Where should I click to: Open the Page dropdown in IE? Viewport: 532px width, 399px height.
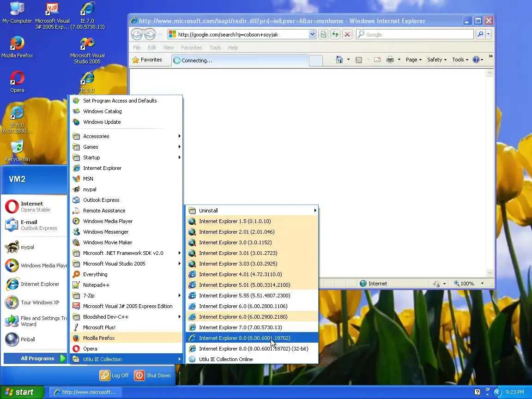click(x=414, y=60)
